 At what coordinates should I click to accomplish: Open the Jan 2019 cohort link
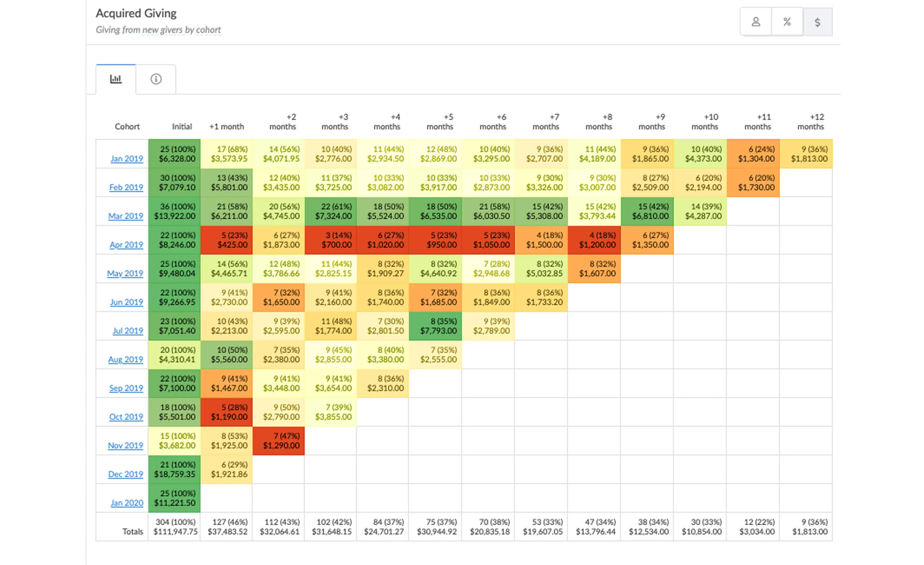(127, 159)
